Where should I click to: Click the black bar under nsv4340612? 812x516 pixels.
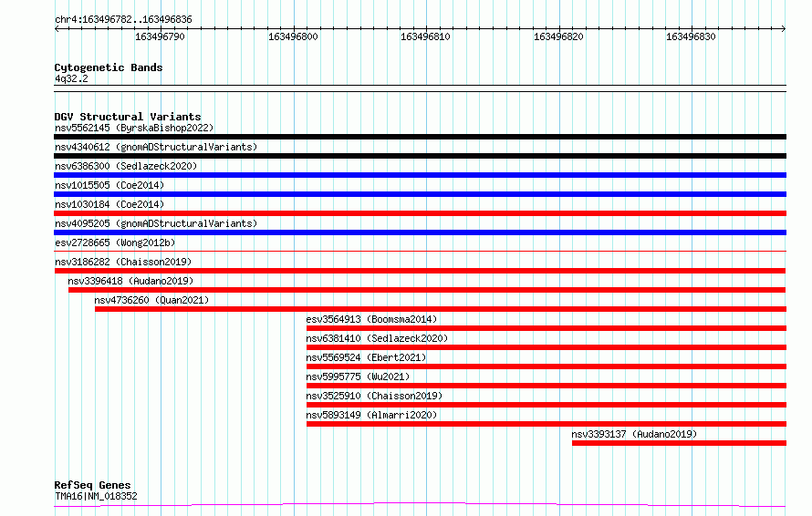[x=420, y=156]
